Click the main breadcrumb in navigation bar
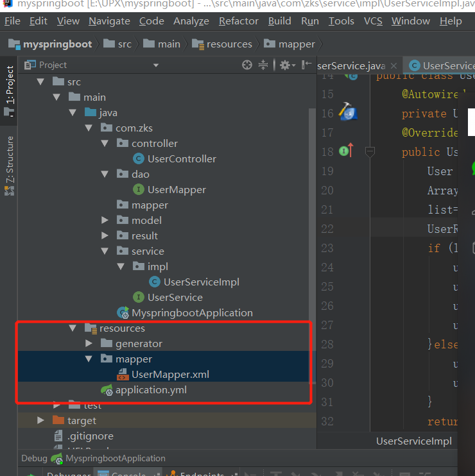The height and width of the screenshot is (476, 475). click(x=162, y=44)
